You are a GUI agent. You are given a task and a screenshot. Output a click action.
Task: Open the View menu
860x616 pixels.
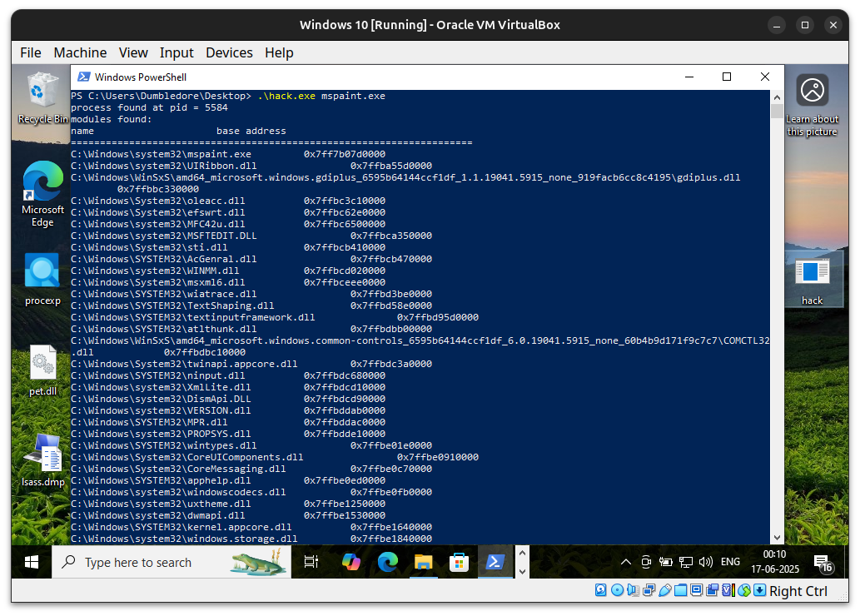tap(133, 52)
